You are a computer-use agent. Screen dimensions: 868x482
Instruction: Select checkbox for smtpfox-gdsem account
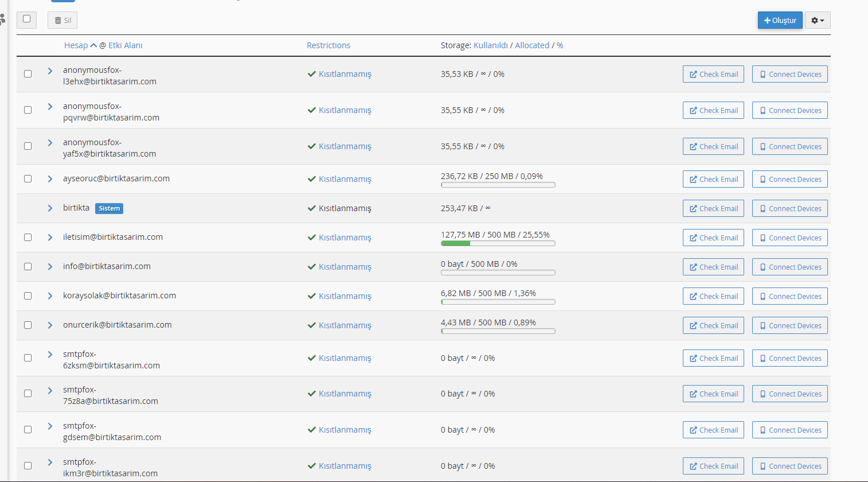pos(28,429)
